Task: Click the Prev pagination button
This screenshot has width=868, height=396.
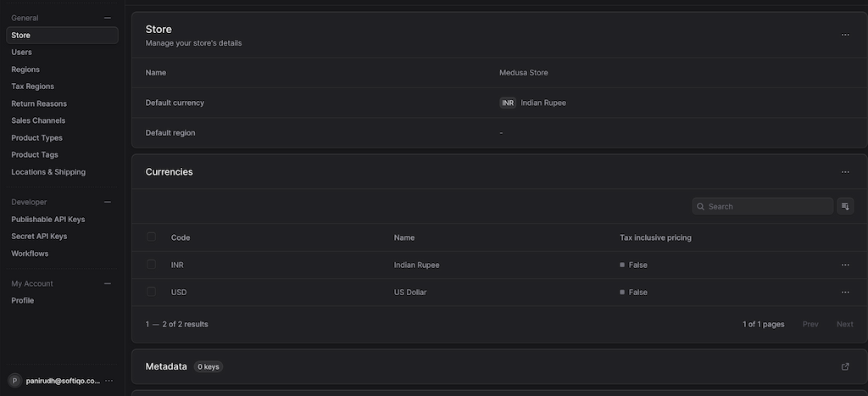Action: [810, 324]
